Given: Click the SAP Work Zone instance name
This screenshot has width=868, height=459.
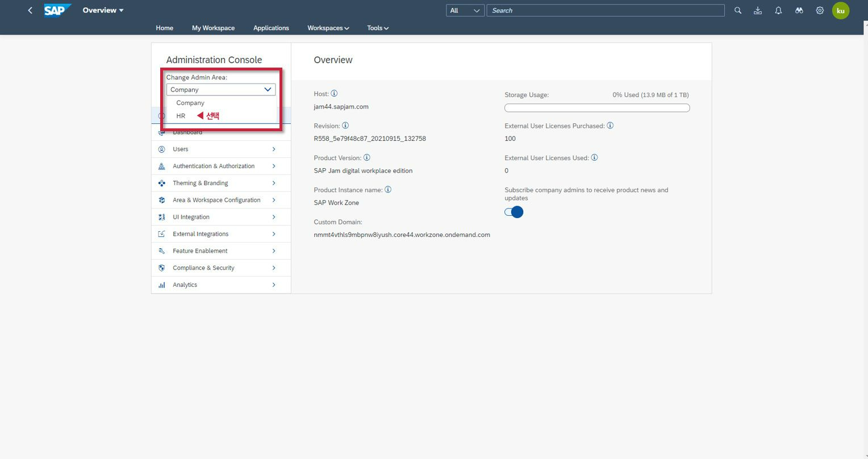Looking at the screenshot, I should pos(336,203).
